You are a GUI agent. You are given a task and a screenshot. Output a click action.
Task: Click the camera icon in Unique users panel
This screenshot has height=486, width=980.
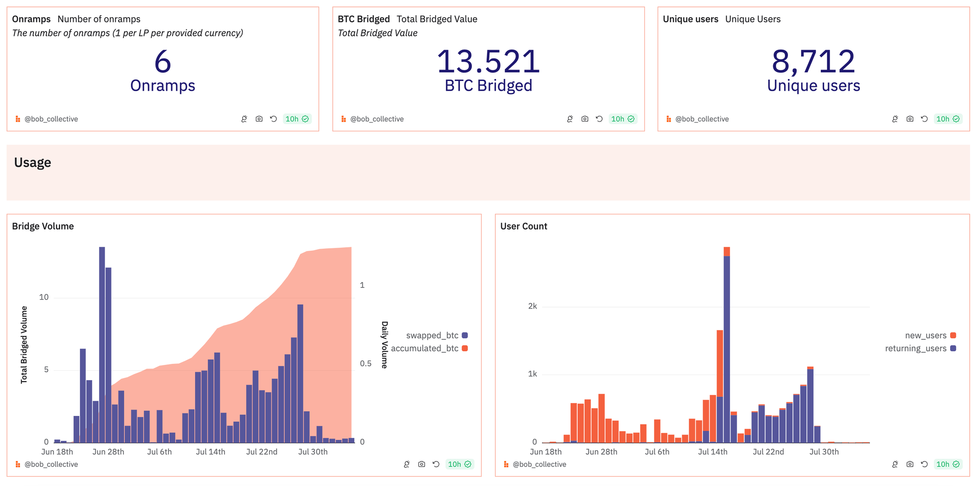pyautogui.click(x=909, y=119)
